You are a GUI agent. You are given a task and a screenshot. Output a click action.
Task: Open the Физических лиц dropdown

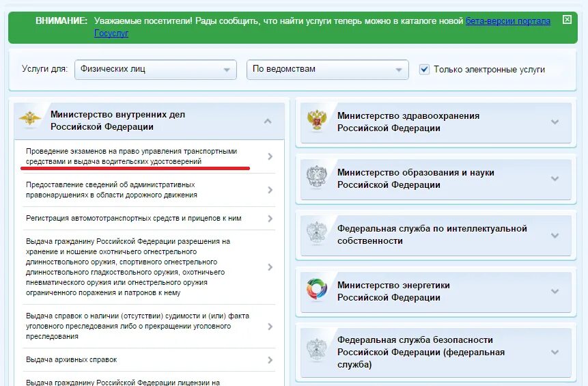[156, 70]
